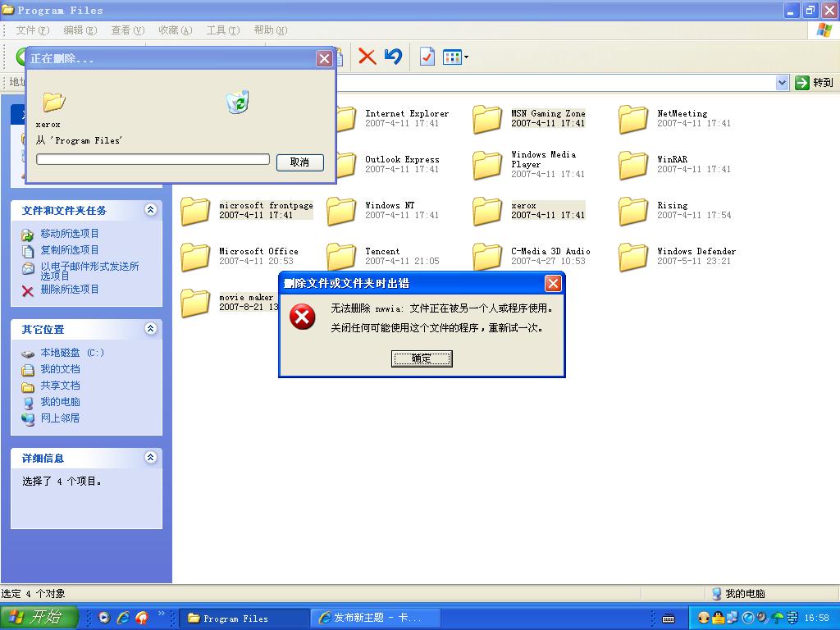The image size is (840, 630).
Task: Open the 收藏(A) menu
Action: tap(176, 30)
